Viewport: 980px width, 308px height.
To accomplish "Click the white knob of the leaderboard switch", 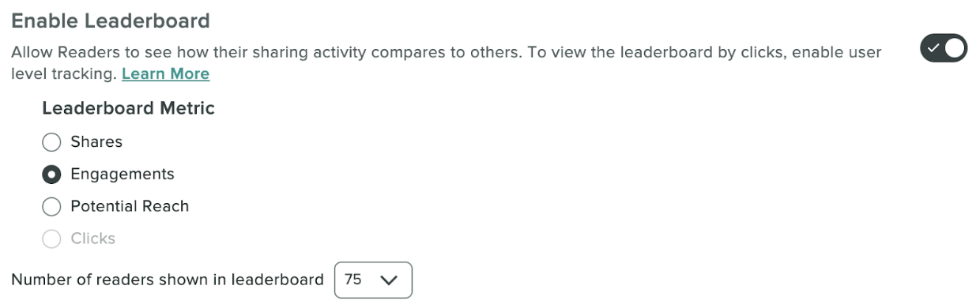I will coord(955,48).
